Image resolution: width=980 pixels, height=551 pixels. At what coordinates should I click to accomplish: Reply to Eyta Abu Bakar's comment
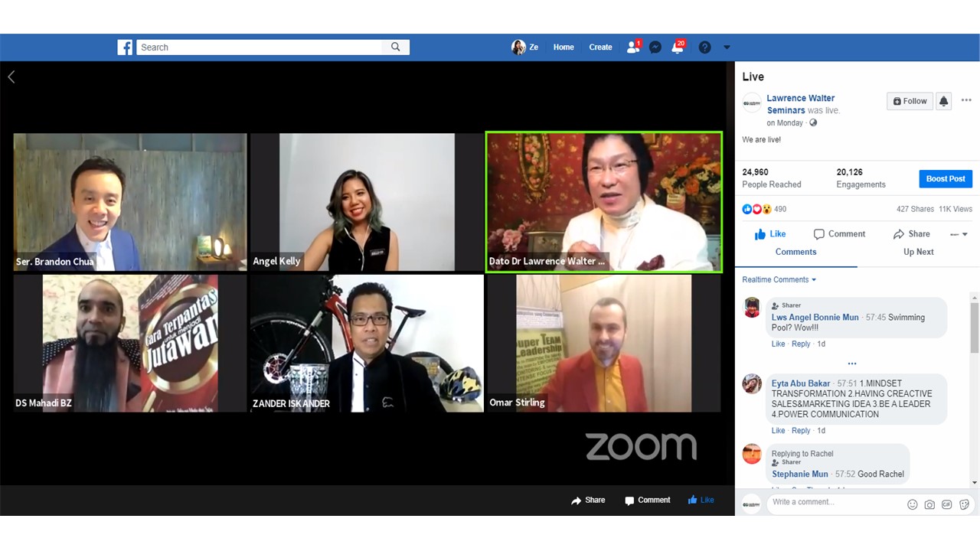[x=801, y=431]
